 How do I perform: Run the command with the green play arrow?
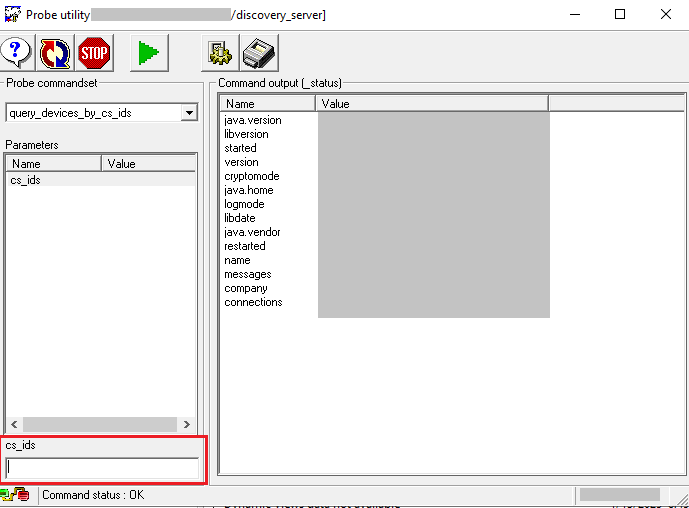[x=149, y=53]
